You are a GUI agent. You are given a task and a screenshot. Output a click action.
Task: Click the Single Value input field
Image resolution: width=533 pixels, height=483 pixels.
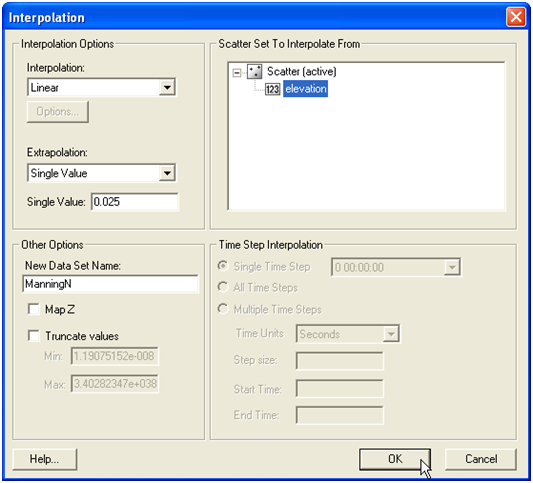tap(135, 202)
